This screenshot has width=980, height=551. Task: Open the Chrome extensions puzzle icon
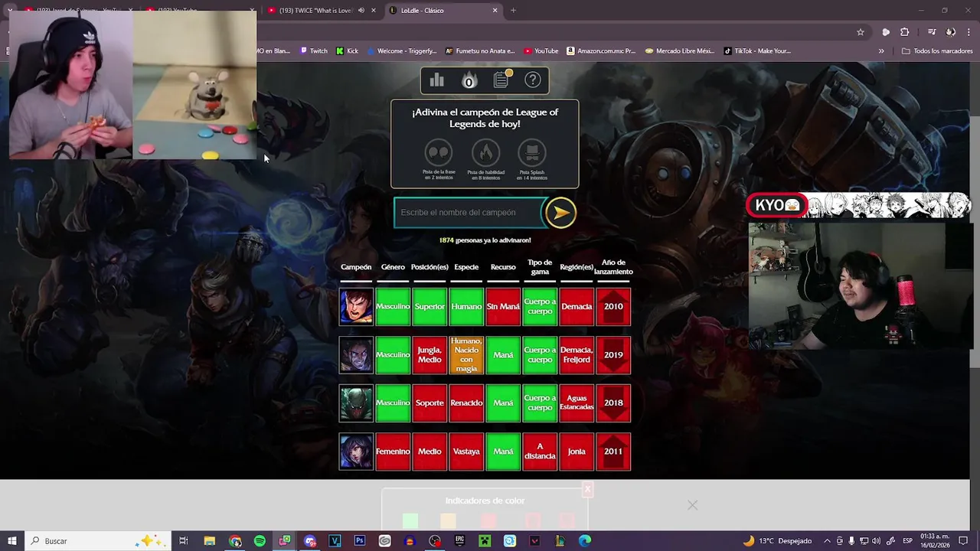tap(905, 32)
